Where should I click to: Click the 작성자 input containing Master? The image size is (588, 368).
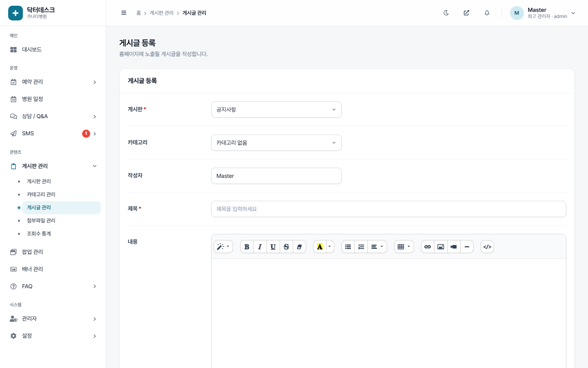pos(276,176)
